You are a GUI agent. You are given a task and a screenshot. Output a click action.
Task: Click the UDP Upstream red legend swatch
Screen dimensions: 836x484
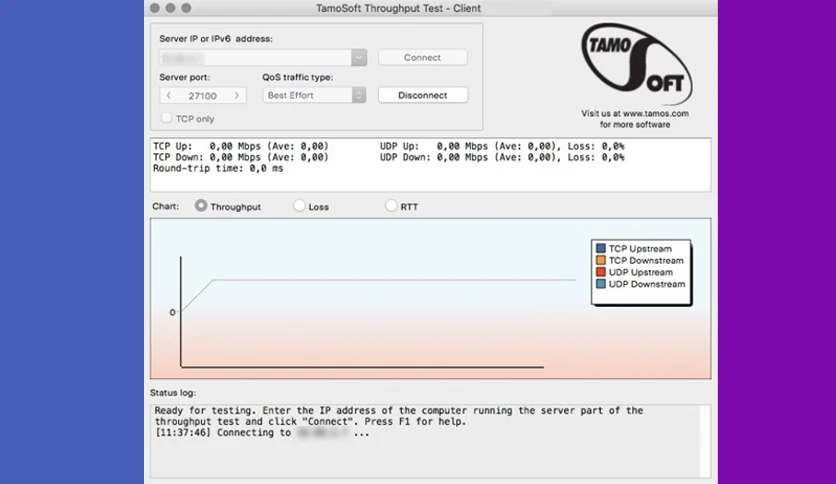[x=600, y=272]
